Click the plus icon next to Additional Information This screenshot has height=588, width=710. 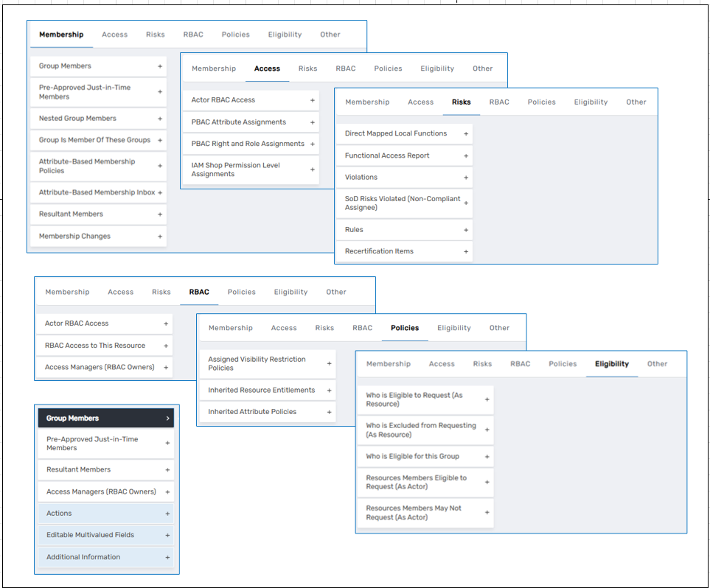167,557
